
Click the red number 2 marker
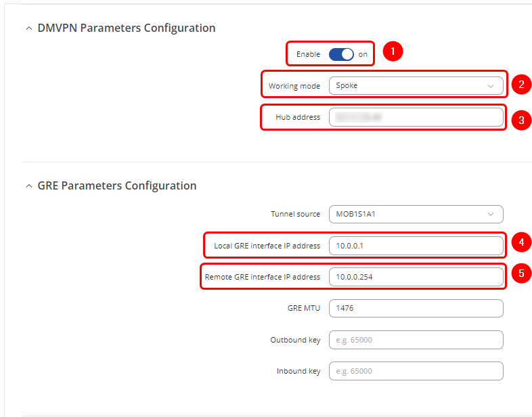coord(521,85)
